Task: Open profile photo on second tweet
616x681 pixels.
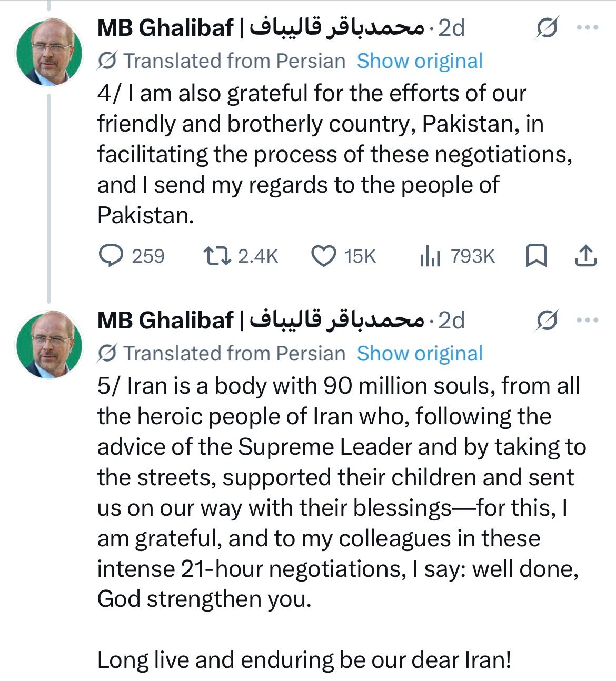Action: (49, 345)
